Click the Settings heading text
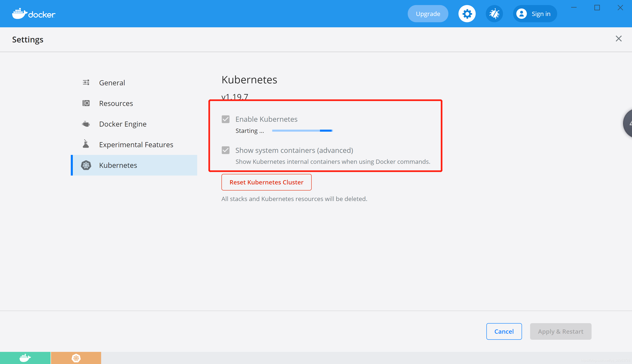 click(28, 40)
